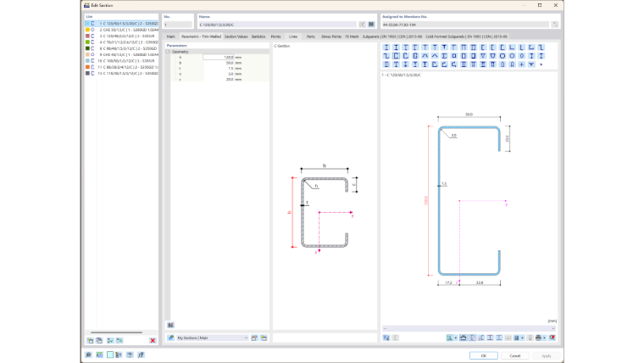Select section 3 in the list
The width and height of the screenshot is (644, 363).
121,36
